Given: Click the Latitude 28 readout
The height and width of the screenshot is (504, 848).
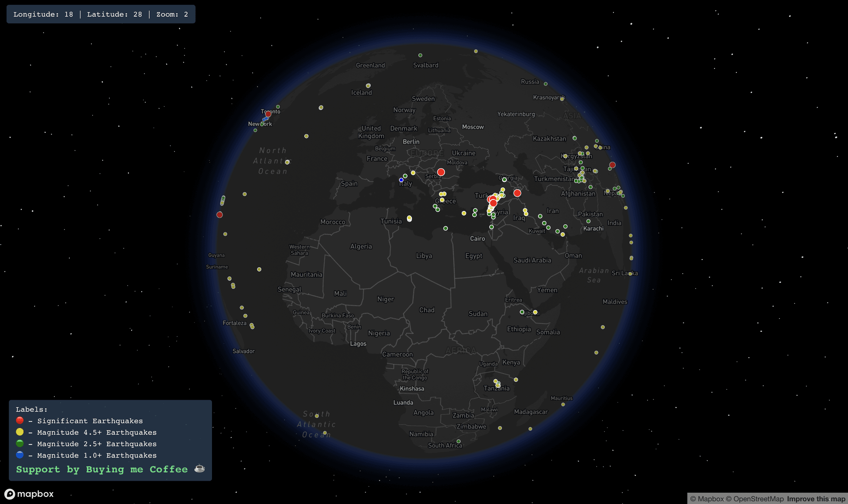Looking at the screenshot, I should (114, 14).
